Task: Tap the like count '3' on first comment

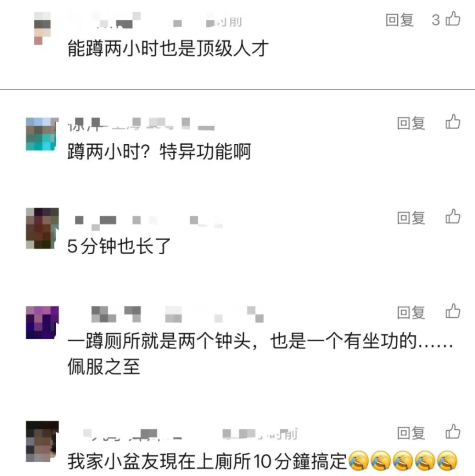Action: pyautogui.click(x=436, y=20)
